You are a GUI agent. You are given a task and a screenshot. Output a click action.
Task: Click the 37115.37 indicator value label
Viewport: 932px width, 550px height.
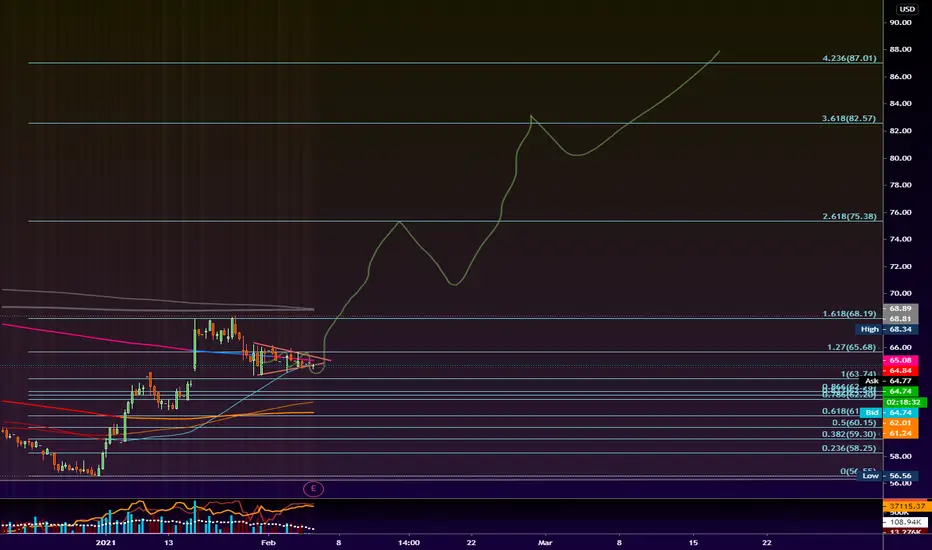click(907, 506)
